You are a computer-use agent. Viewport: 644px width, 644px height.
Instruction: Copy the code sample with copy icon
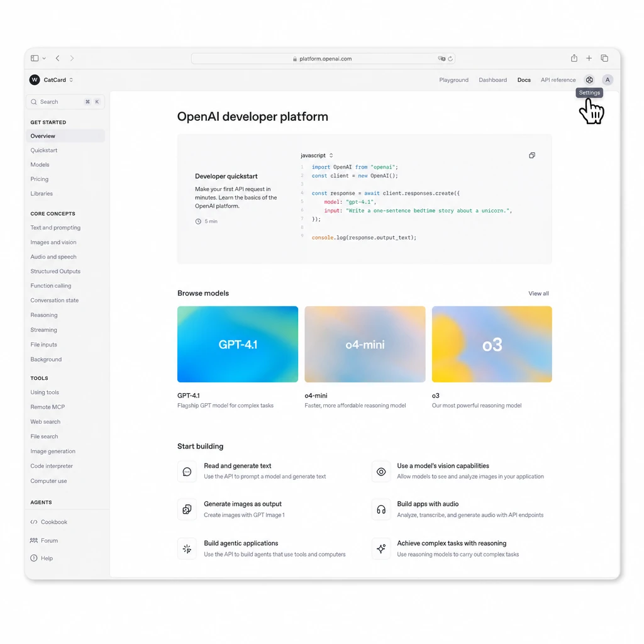point(532,155)
